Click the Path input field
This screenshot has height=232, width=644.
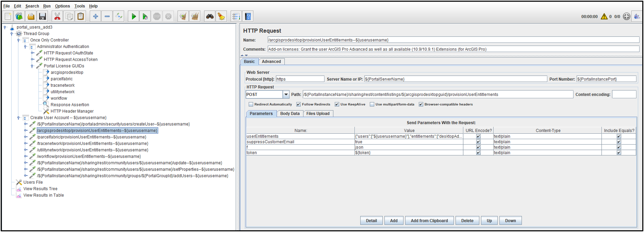pos(438,95)
